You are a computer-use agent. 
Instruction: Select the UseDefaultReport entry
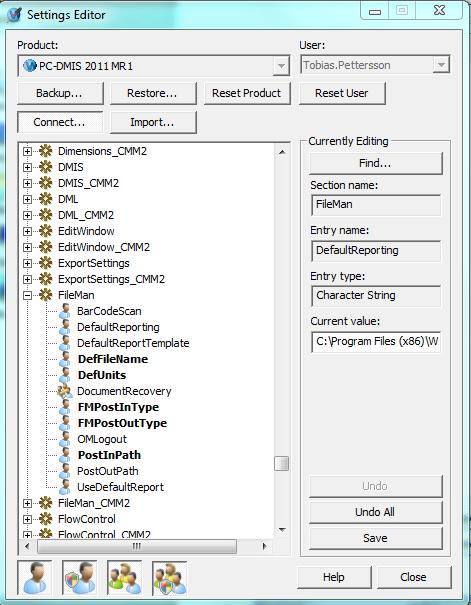(x=120, y=487)
